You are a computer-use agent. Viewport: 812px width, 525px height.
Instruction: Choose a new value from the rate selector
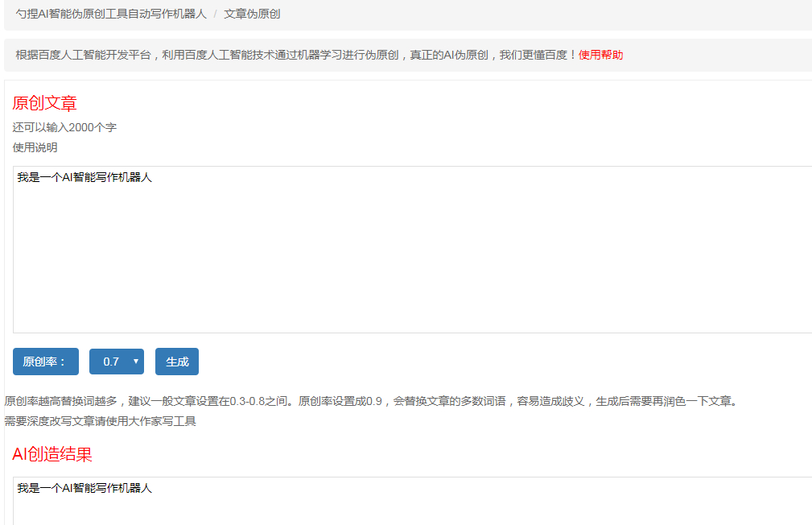[x=116, y=361]
